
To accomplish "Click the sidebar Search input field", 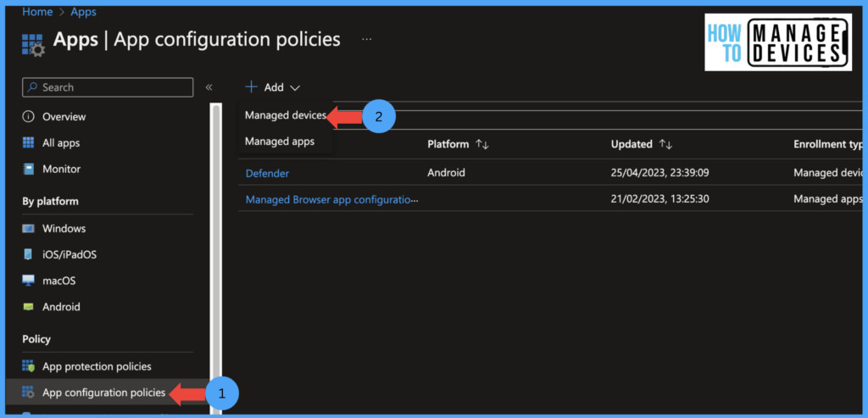I will pyautogui.click(x=110, y=87).
